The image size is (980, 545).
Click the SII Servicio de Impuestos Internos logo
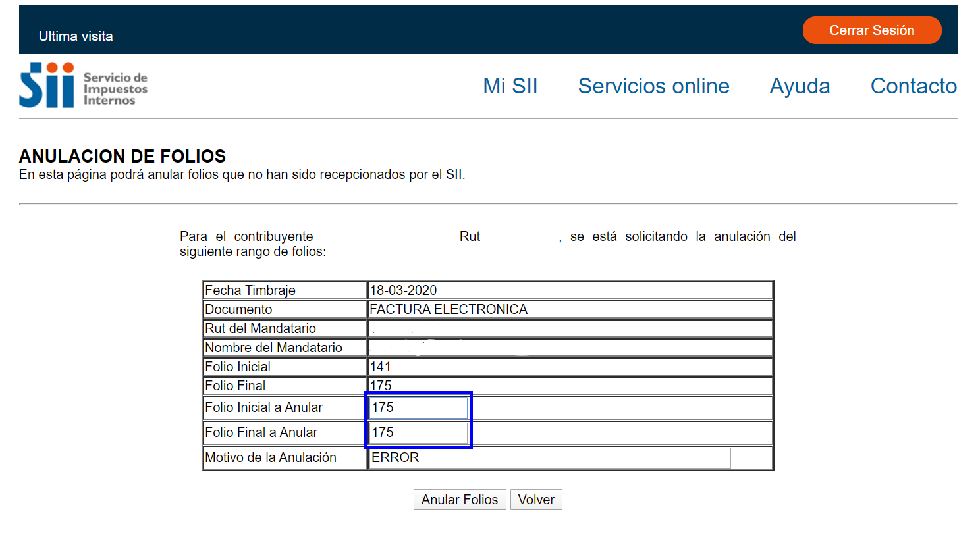83,86
